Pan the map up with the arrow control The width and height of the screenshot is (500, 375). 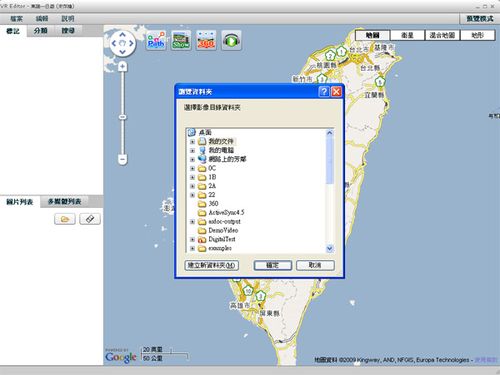click(x=122, y=35)
